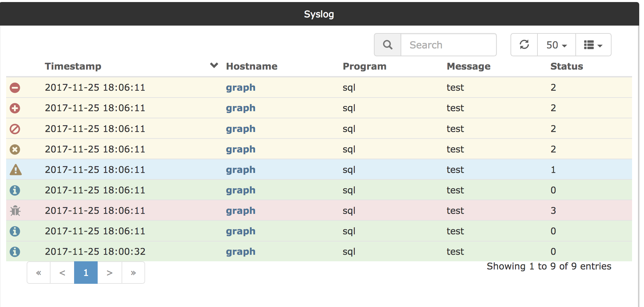Go to the last page (»)
644x307 pixels.
pos(133,273)
